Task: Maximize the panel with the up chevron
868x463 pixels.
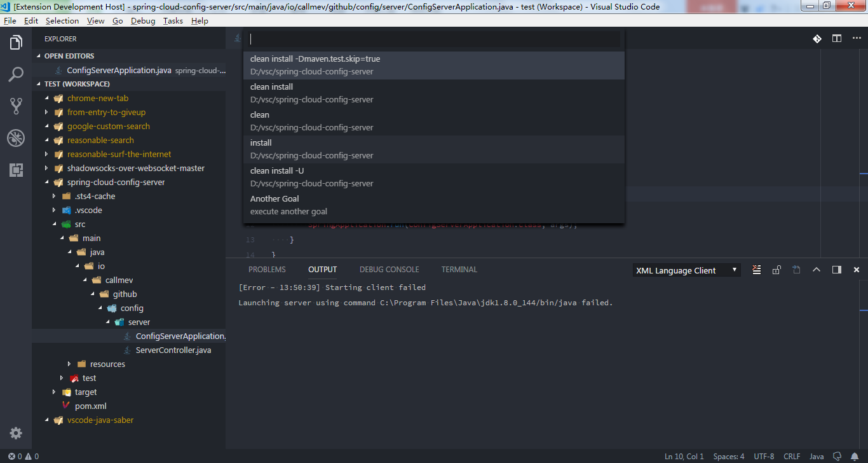Action: (817, 270)
